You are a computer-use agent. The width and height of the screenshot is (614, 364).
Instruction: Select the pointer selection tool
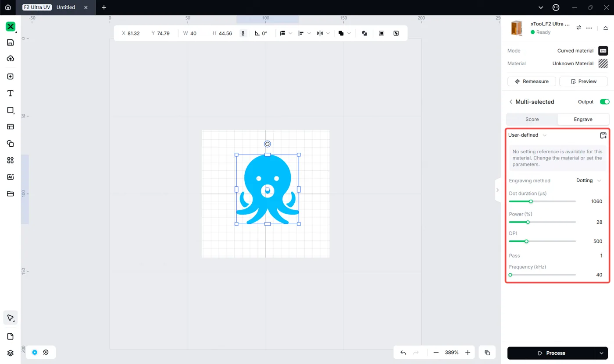(x=11, y=318)
